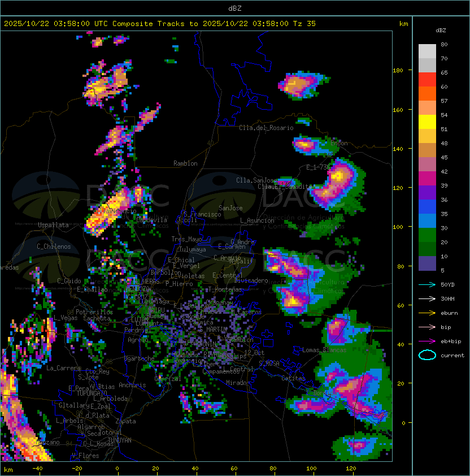Screen dimensions: 470x476
Task: Click the 'L_Vegas' map label
Action: coord(66,318)
